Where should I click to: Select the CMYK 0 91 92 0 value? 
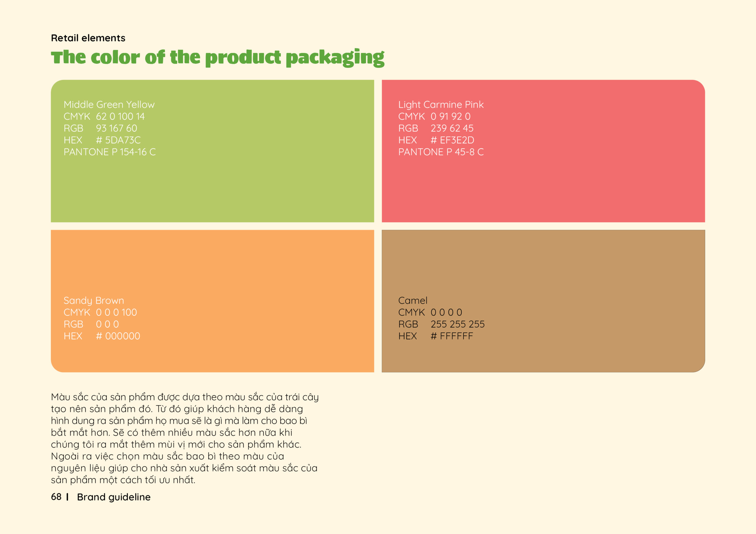434,117
